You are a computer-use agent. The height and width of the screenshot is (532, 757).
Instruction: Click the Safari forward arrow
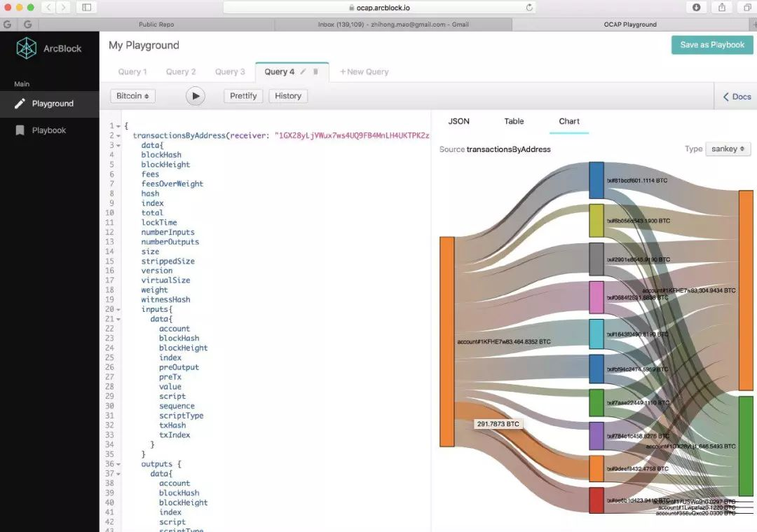click(63, 7)
